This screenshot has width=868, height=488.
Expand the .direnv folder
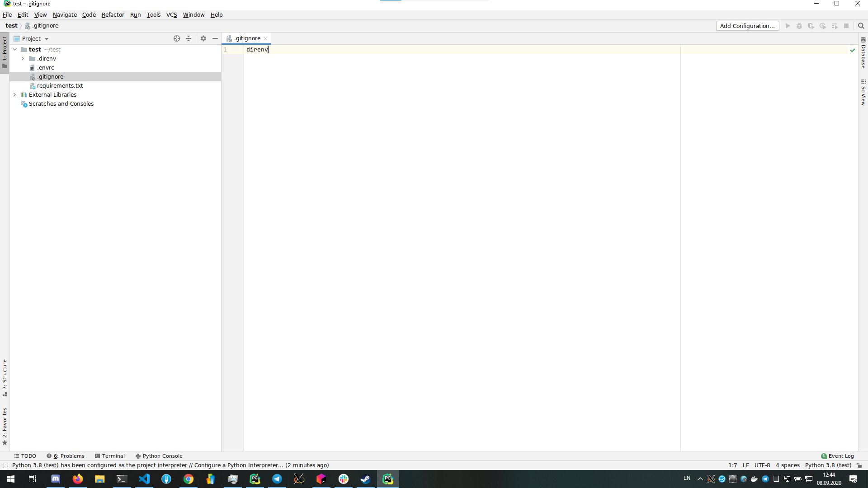coord(23,59)
